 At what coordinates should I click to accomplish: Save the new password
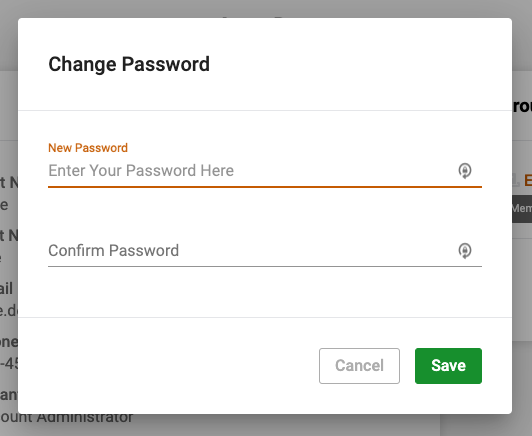(448, 366)
